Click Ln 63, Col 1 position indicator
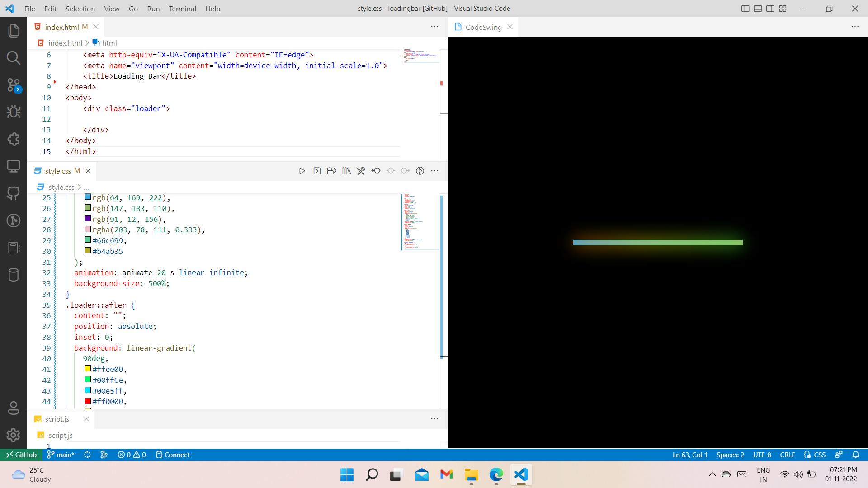The height and width of the screenshot is (488, 868). click(690, 455)
